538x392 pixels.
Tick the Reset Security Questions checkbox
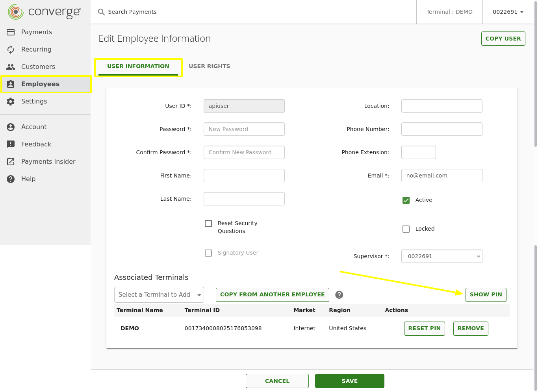[208, 224]
